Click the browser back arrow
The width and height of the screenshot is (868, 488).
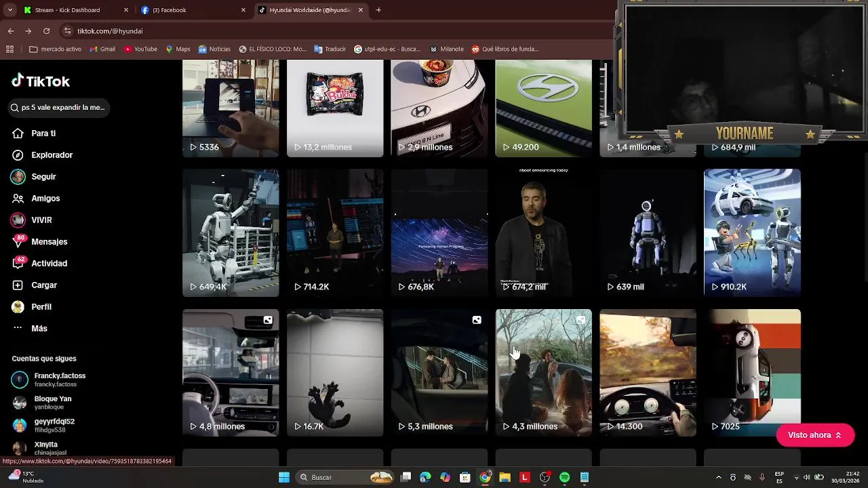(x=11, y=31)
